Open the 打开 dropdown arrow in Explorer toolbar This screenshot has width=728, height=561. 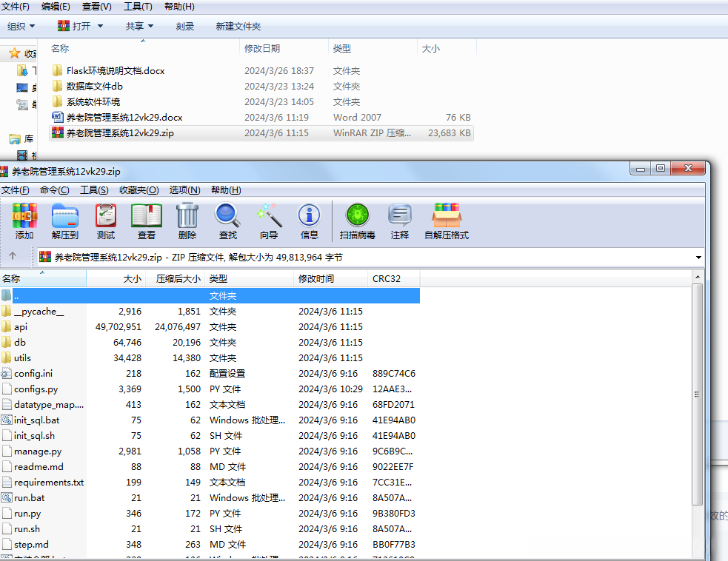100,27
